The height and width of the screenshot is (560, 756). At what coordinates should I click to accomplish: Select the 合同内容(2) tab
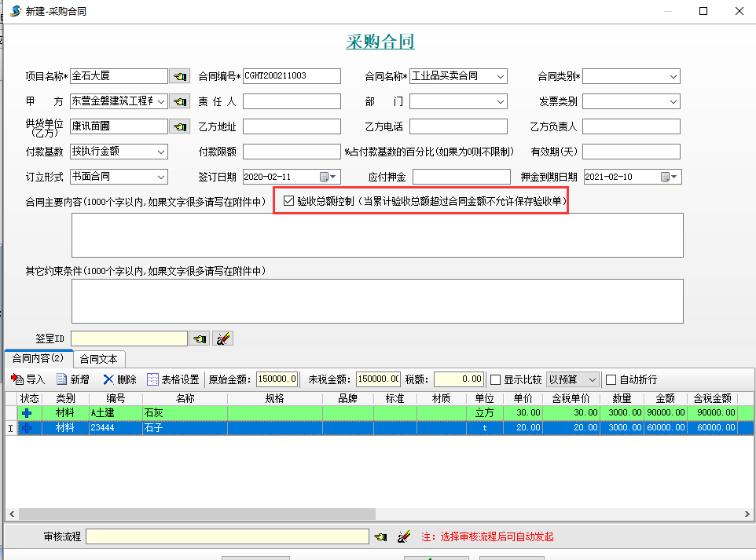pos(38,359)
